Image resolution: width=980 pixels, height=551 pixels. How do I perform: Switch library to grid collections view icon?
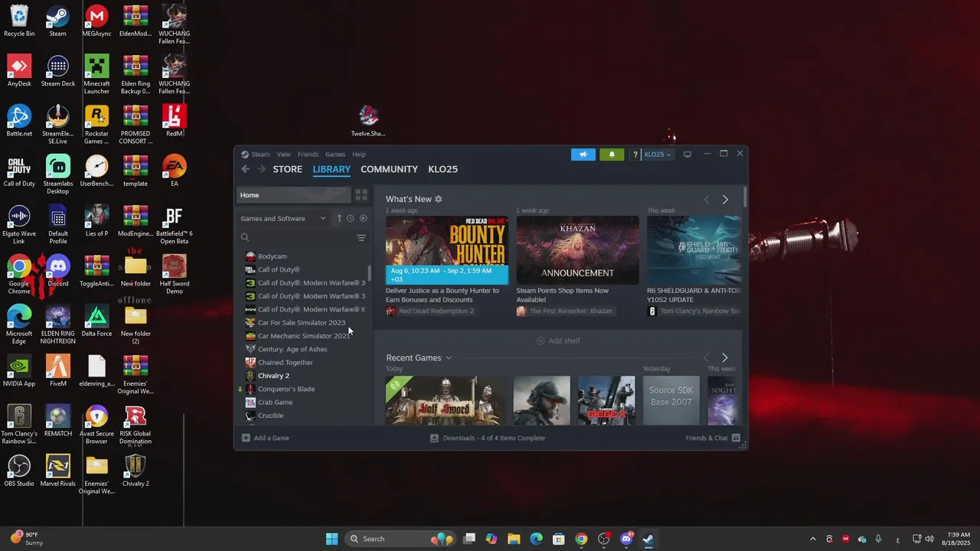pyautogui.click(x=361, y=195)
